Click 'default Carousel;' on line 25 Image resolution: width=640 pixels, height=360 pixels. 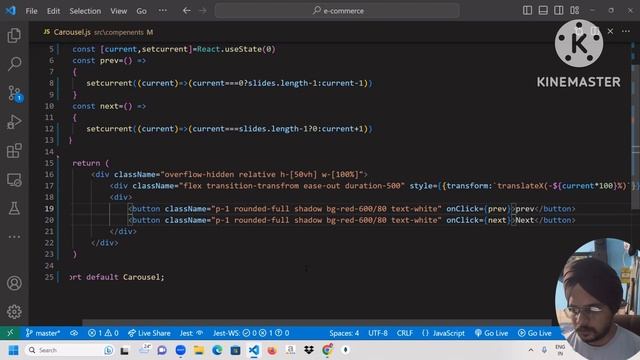[x=125, y=277]
